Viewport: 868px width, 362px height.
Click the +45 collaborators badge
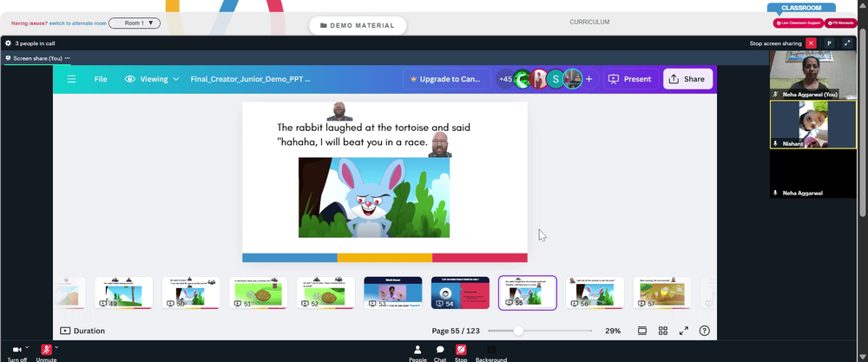point(505,79)
